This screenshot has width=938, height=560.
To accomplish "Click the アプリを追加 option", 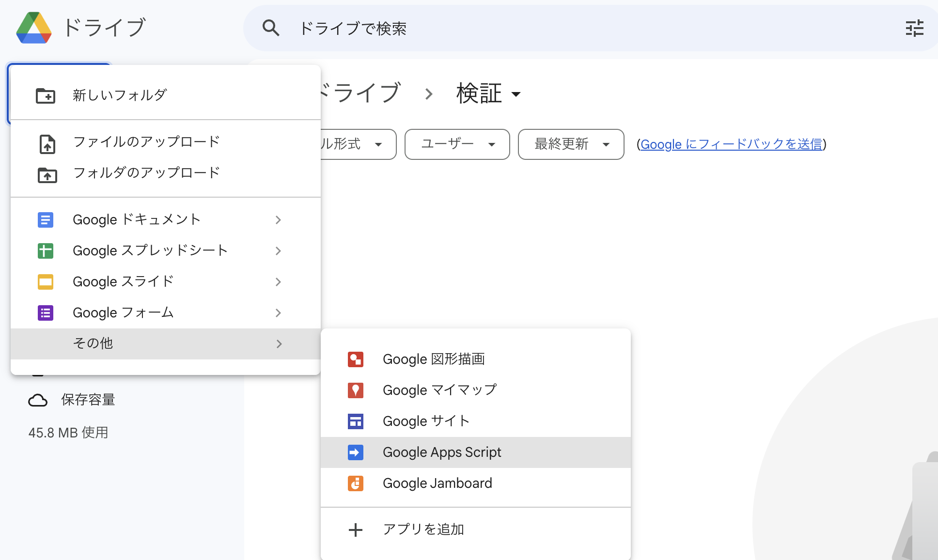I will click(x=423, y=529).
